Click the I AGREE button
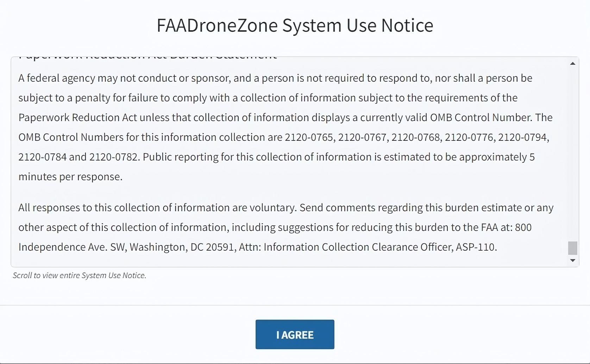590x364 pixels. click(x=295, y=334)
